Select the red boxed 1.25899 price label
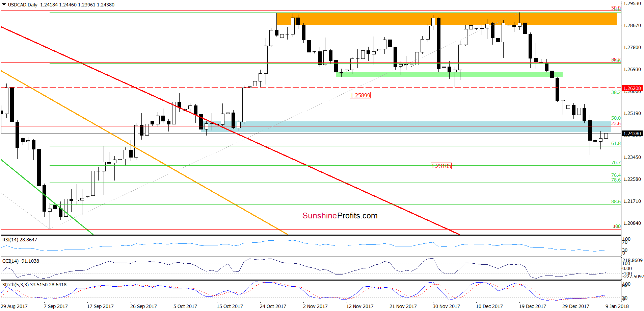Screen dimensions: 644x311 (360, 95)
